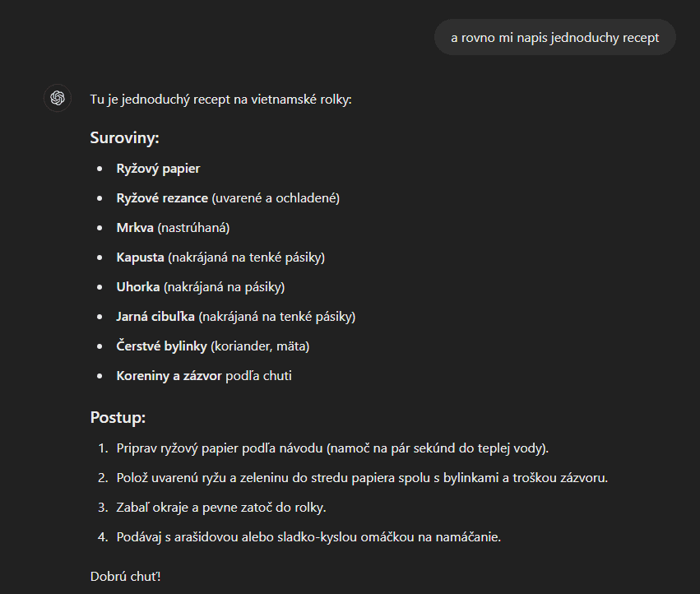Click step 3 Zabaľ okraje

[221, 508]
